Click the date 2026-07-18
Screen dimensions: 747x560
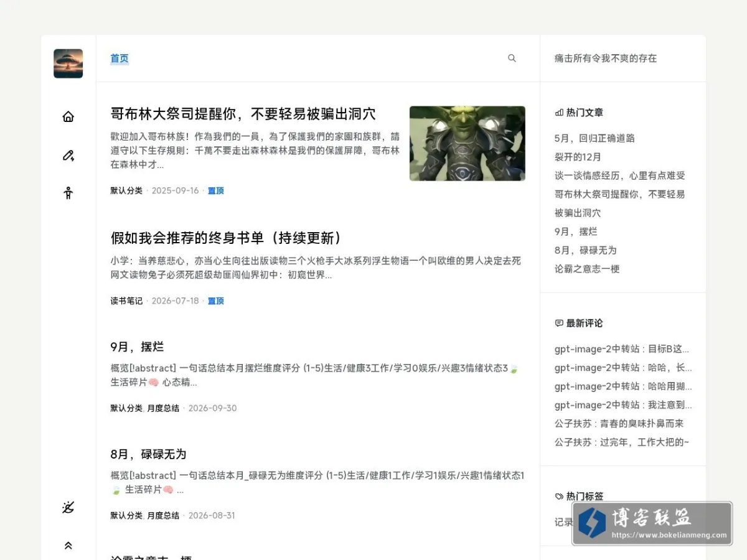[x=175, y=301]
